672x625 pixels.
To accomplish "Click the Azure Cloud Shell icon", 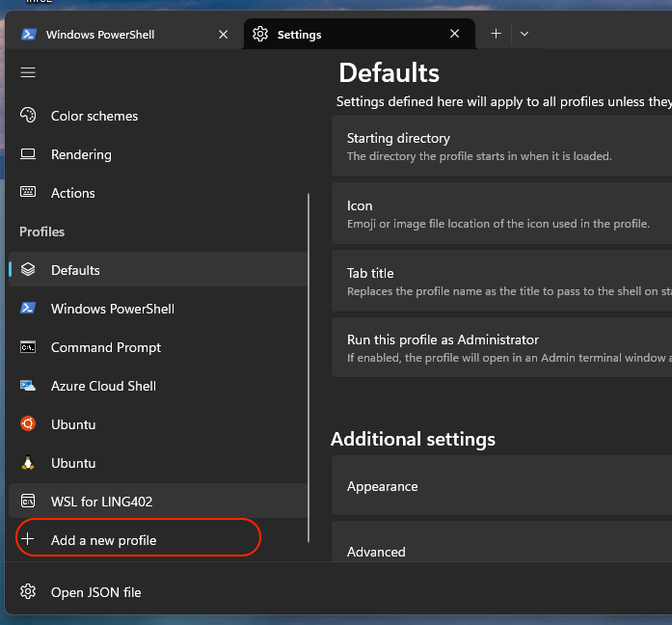I will click(x=28, y=386).
